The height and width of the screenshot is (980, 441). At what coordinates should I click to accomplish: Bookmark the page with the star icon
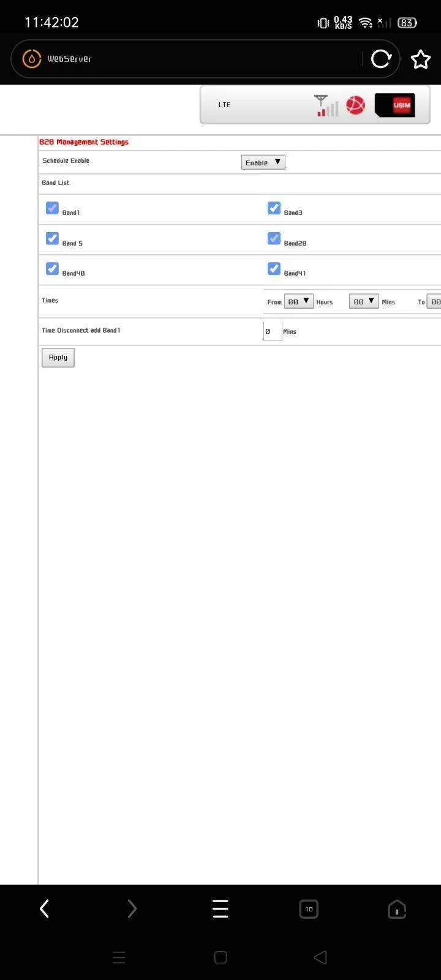pyautogui.click(x=420, y=59)
